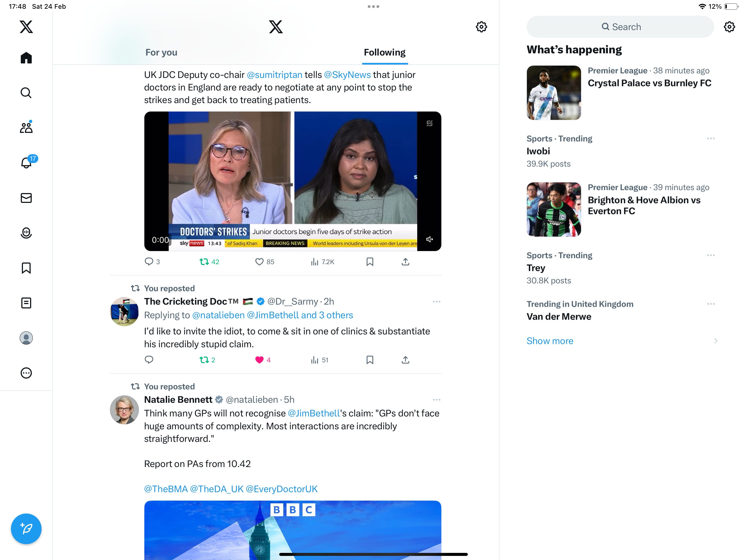Open the @EveryDoctorUK mention link
Screen dimensions: 747x560
pos(282,489)
